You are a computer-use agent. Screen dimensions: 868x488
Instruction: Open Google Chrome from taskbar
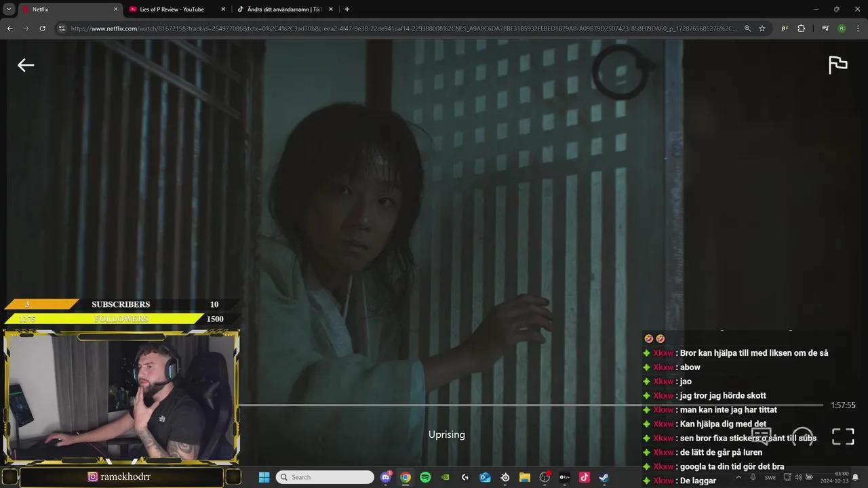click(406, 477)
